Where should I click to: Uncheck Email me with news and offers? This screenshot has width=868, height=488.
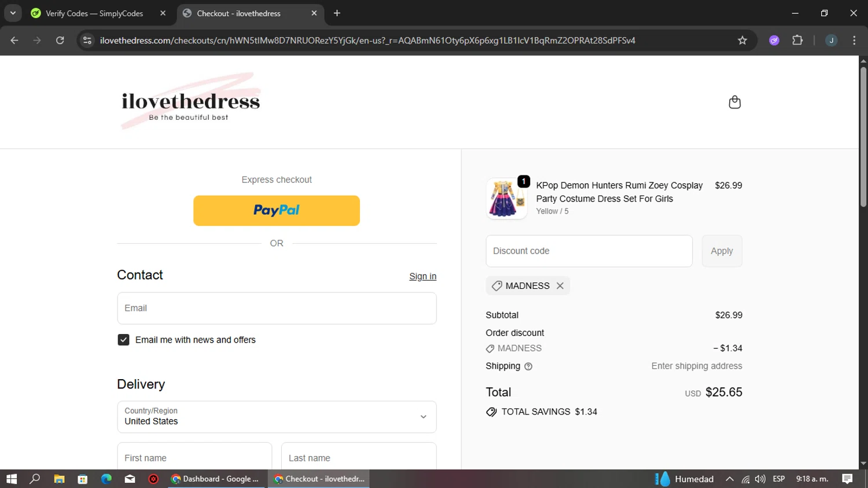click(123, 340)
